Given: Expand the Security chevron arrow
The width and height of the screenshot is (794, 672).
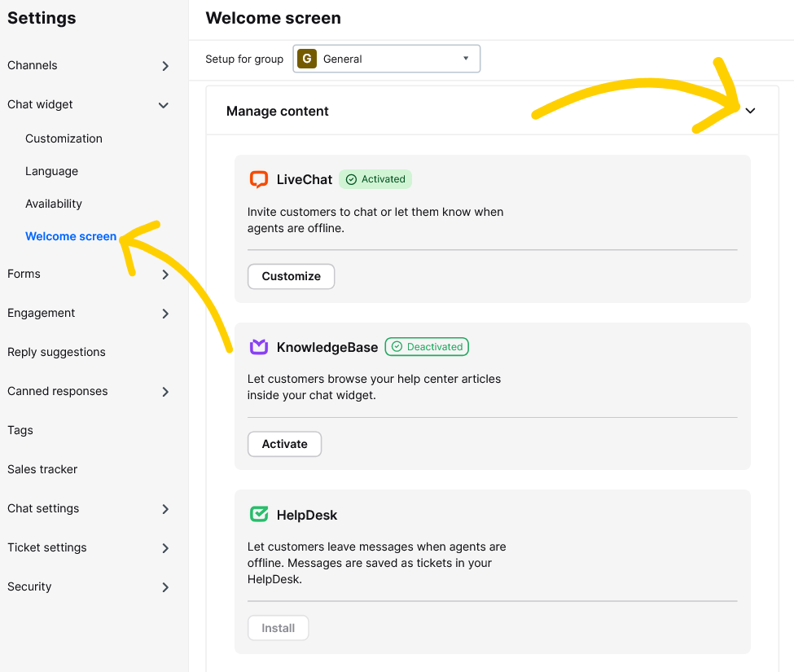Looking at the screenshot, I should pos(165,587).
